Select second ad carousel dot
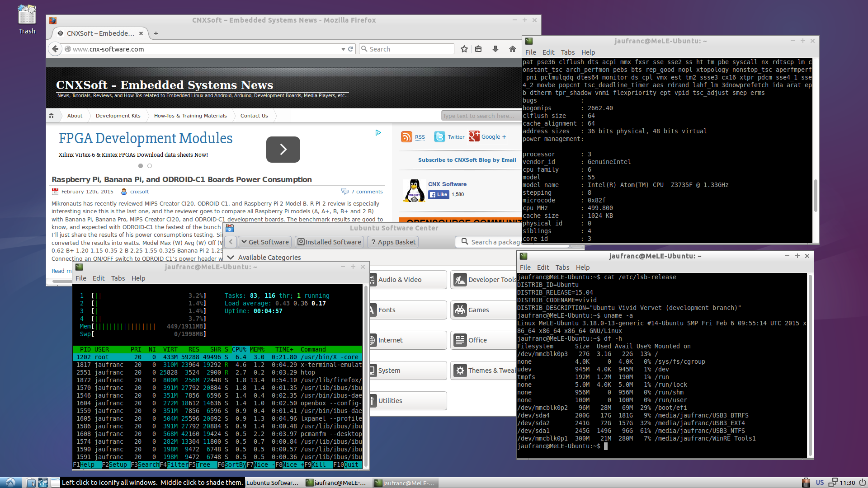 click(150, 166)
